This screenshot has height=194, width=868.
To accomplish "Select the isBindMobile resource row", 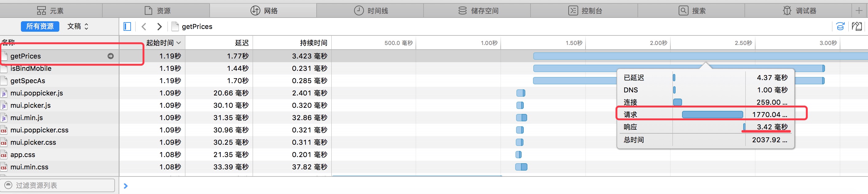I will click(x=31, y=68).
